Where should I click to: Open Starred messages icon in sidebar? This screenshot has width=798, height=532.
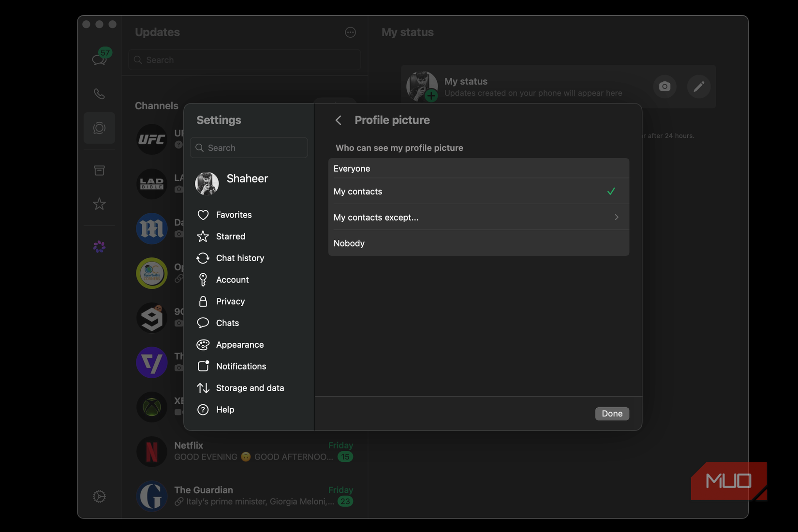coord(99,204)
